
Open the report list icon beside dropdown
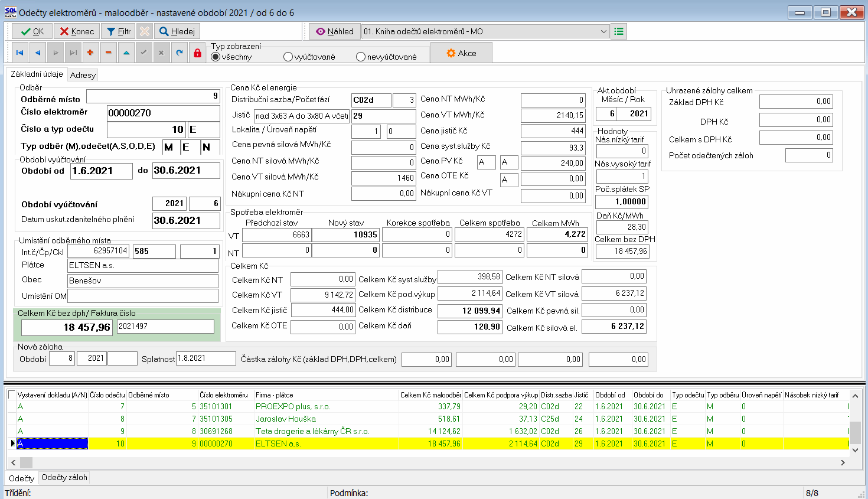pos(618,31)
